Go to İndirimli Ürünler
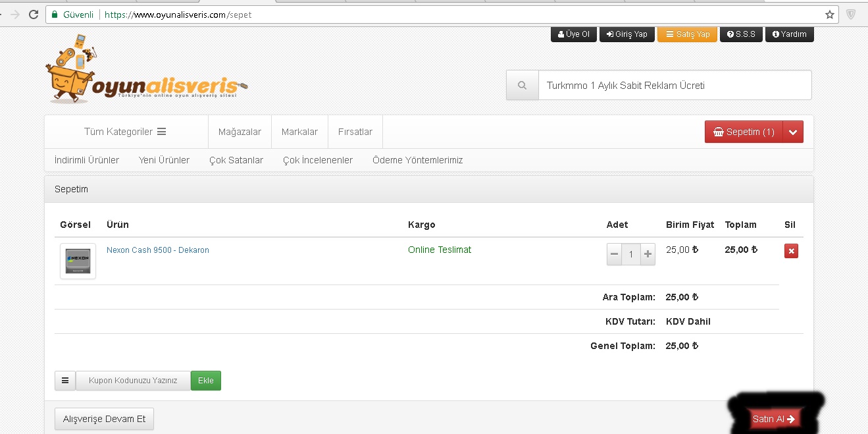Screen dimensions: 868x434 pos(87,160)
